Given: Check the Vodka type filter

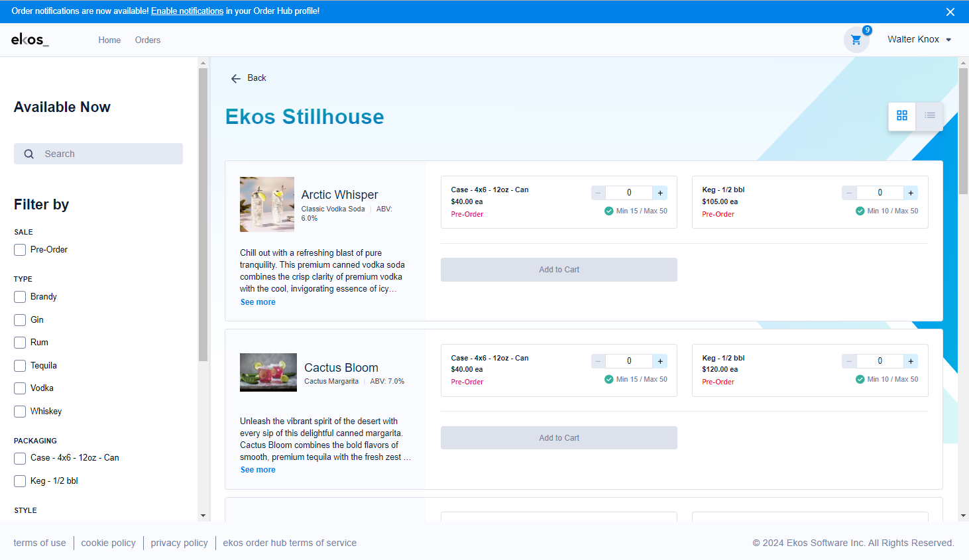Looking at the screenshot, I should [x=20, y=388].
